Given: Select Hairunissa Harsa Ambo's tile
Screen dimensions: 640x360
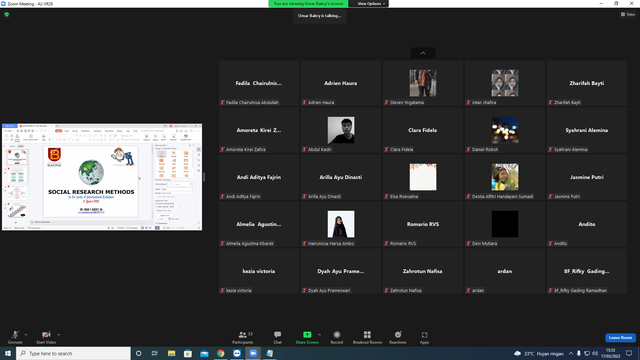Looking at the screenshot, I should [341, 224].
